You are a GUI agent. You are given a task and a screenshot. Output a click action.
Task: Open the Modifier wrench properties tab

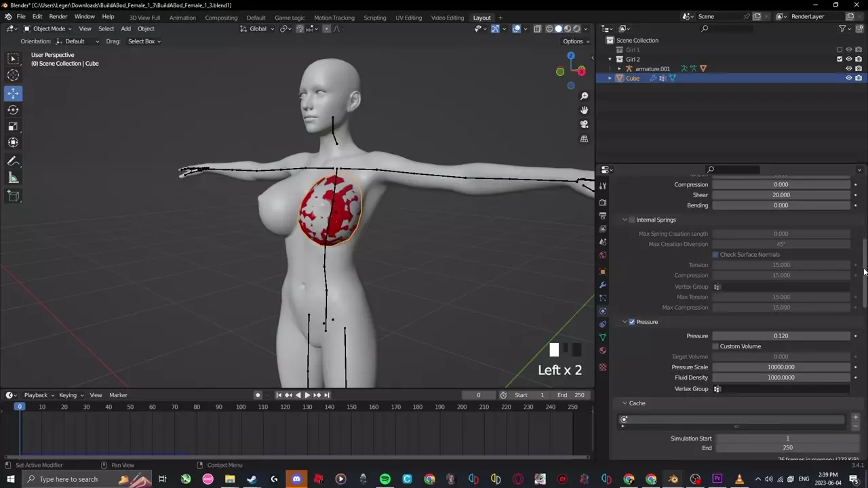(603, 285)
